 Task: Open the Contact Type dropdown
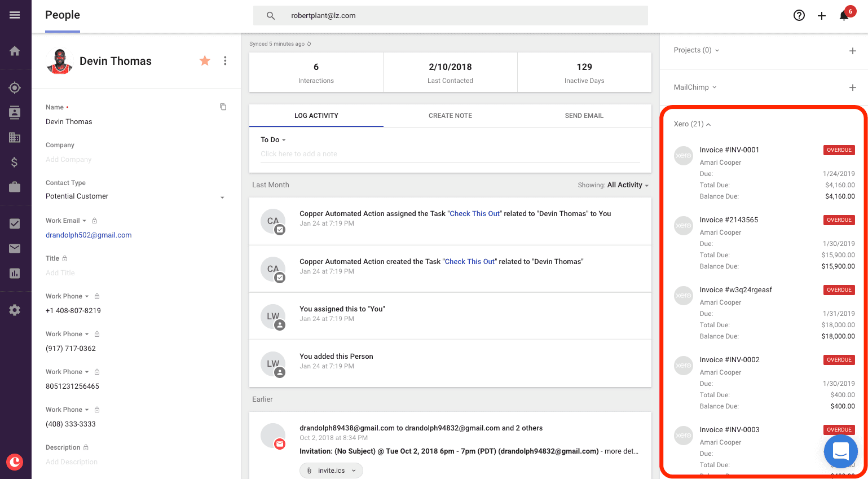135,196
